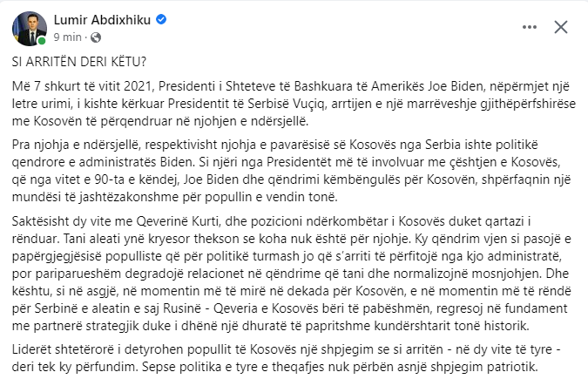Click the paragraph beginning Pra njohja e ndërsjellë
This screenshot has height=379, width=588.
coord(291,171)
